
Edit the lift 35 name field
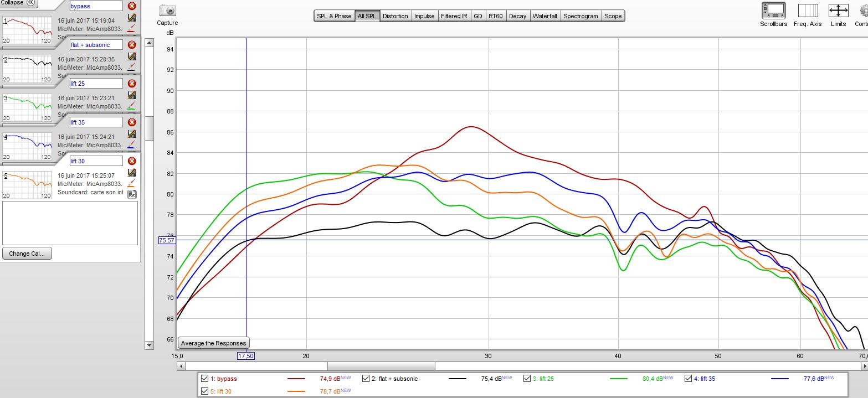coord(96,122)
